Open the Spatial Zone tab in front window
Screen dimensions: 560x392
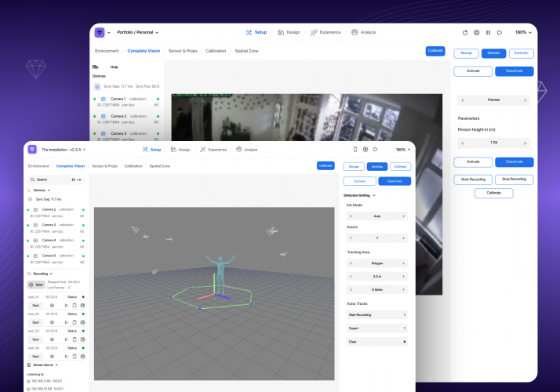point(158,166)
